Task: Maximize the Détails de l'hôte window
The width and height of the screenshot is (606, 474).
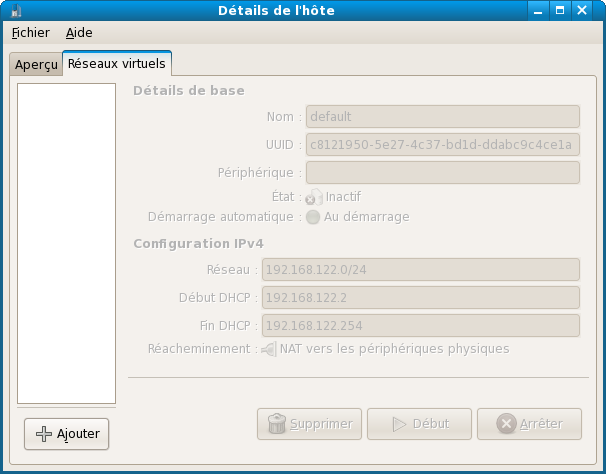Action: [x=560, y=10]
